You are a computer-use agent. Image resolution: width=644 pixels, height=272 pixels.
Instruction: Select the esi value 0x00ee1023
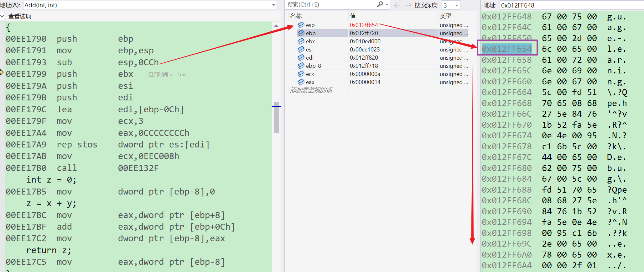pyautogui.click(x=365, y=49)
